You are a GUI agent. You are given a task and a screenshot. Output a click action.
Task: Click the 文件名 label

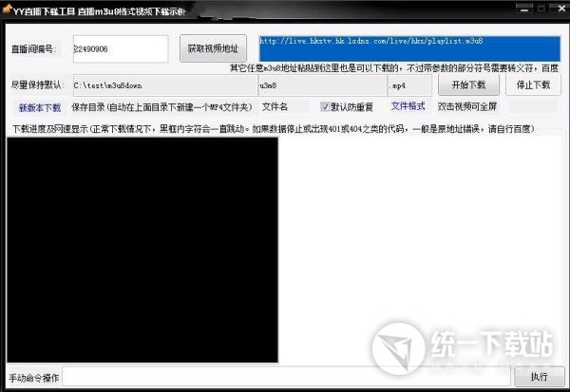click(x=275, y=107)
